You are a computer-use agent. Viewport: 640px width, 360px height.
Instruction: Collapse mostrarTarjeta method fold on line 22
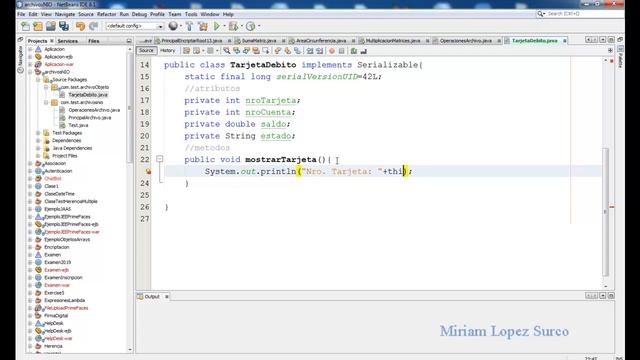coord(160,159)
